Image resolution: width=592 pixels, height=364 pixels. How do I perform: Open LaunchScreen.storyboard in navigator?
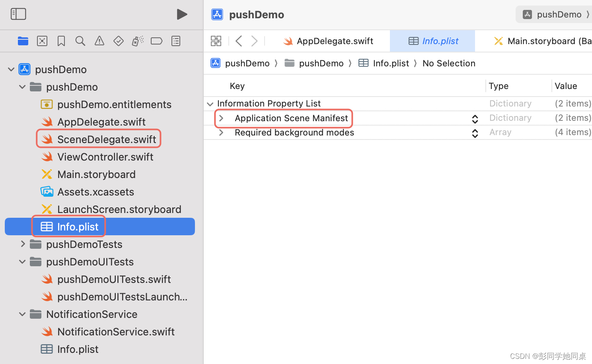(x=111, y=209)
